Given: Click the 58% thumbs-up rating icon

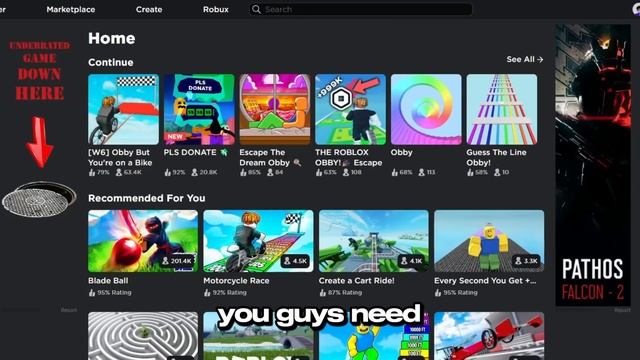Looking at the screenshot, I should (470, 173).
